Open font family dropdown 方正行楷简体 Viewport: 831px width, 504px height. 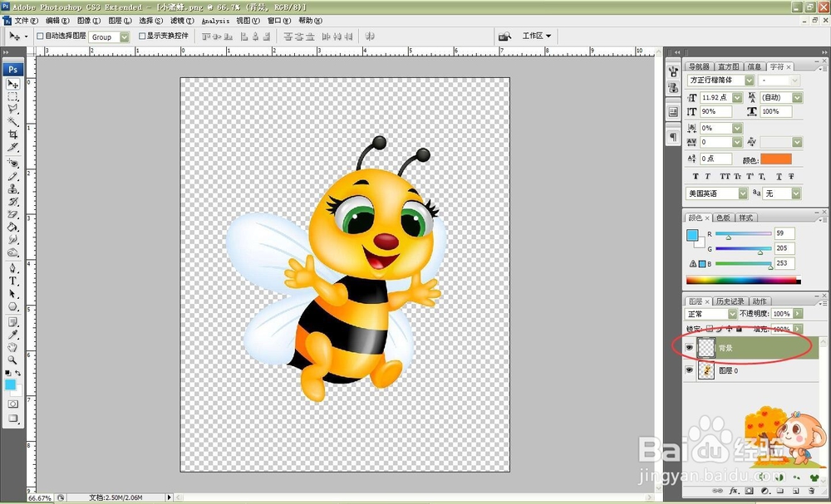tap(750, 81)
